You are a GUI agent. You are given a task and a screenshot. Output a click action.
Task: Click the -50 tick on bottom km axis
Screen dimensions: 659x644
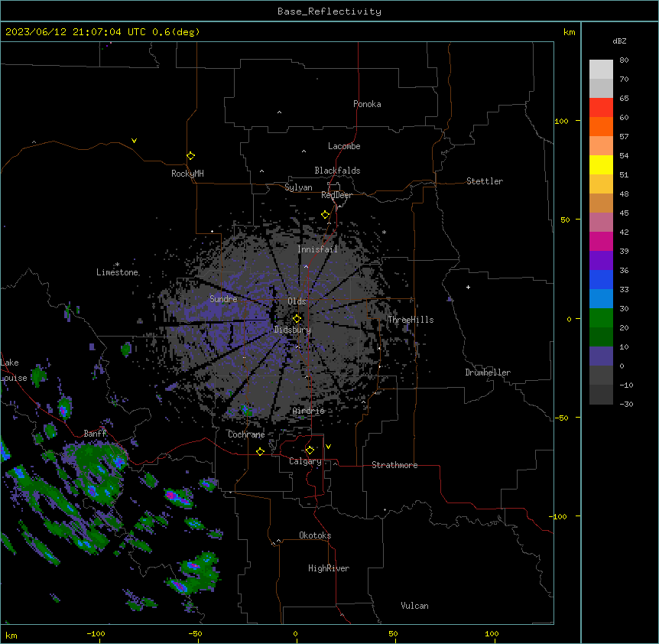195,634
